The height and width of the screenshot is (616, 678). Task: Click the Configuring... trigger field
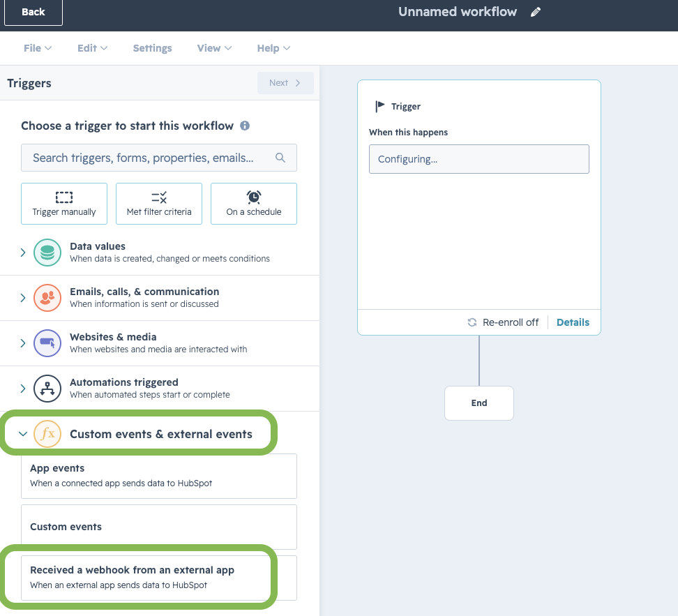point(479,159)
